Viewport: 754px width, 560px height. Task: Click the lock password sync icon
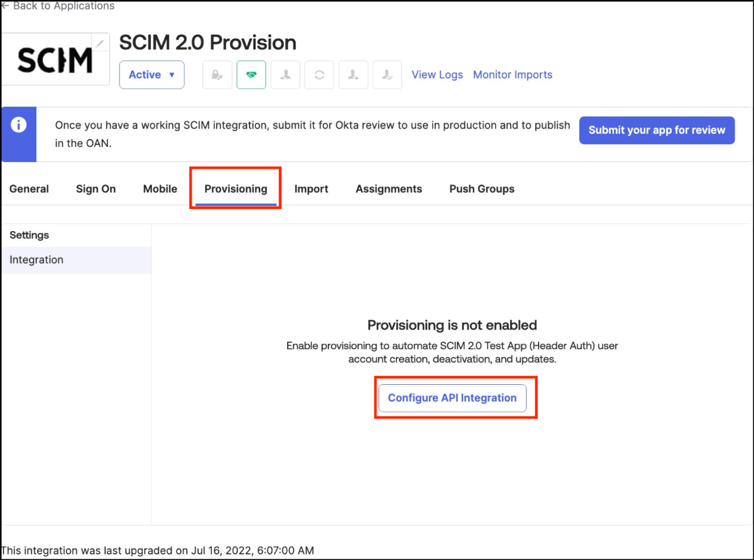pyautogui.click(x=217, y=75)
